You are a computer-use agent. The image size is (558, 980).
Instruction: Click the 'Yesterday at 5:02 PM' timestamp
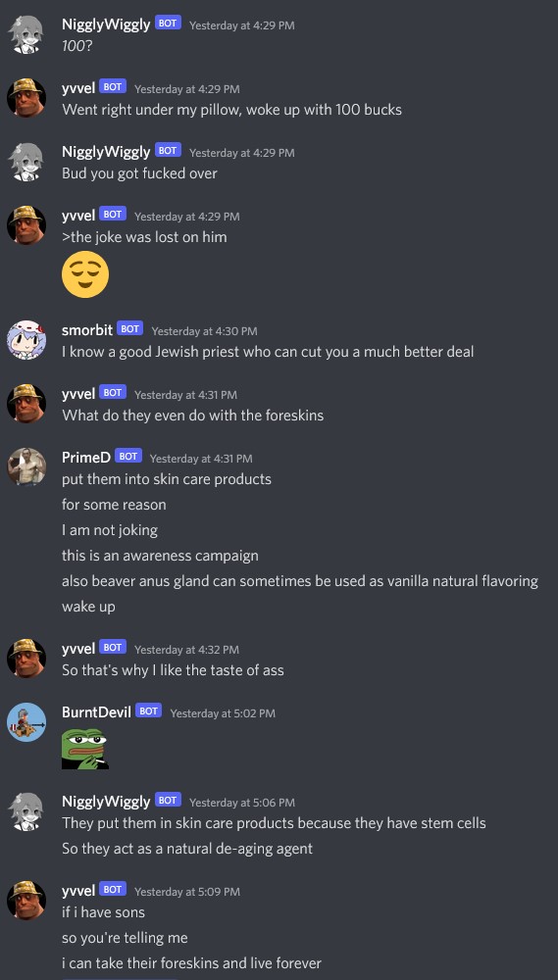(x=223, y=713)
